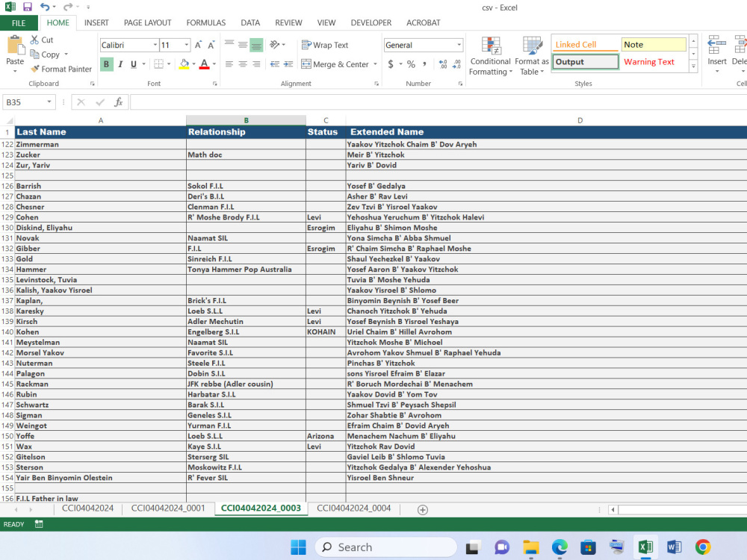Switch to the INSERT ribbon tab
The height and width of the screenshot is (560, 747).
click(x=96, y=23)
